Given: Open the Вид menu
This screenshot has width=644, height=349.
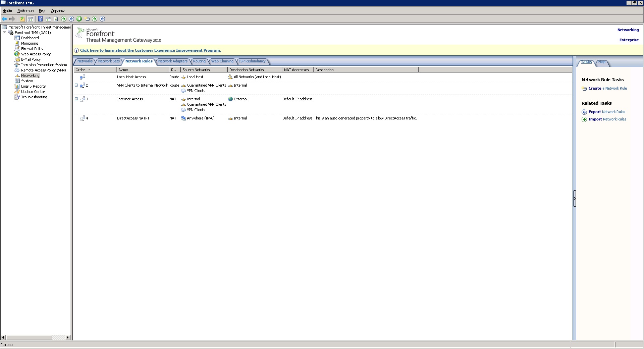Looking at the screenshot, I should pos(42,11).
